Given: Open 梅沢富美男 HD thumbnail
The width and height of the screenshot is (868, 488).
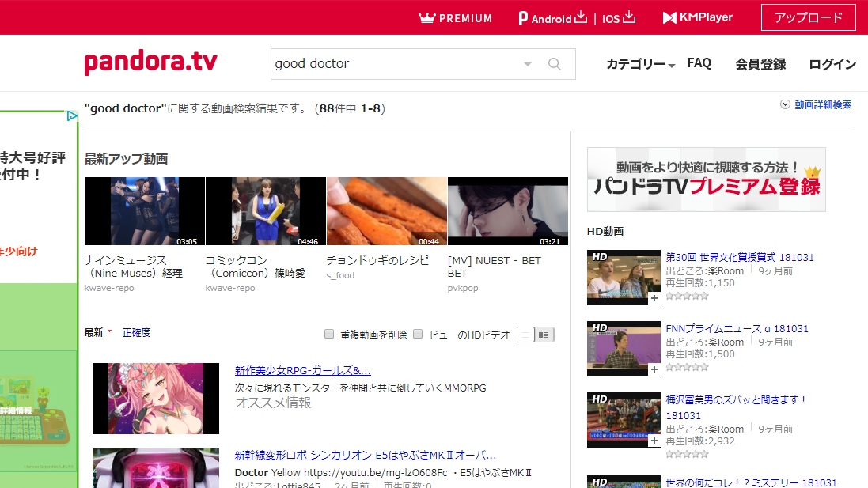Looking at the screenshot, I should (624, 420).
